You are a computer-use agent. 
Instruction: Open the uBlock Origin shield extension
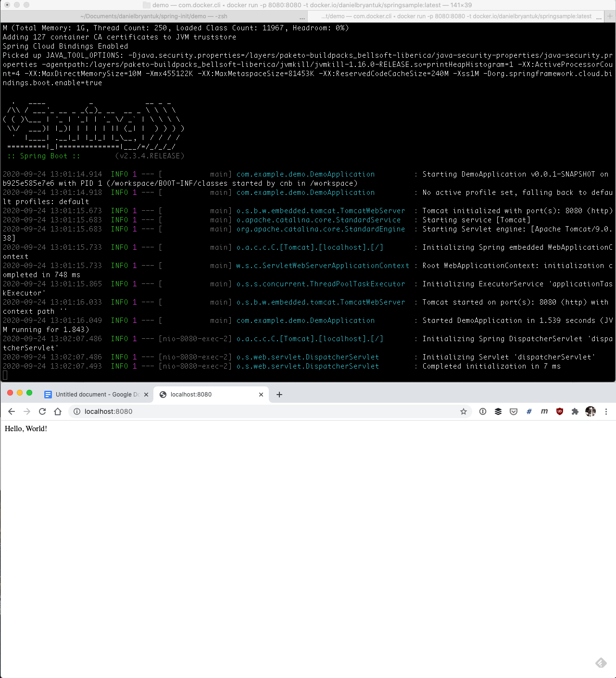point(560,411)
